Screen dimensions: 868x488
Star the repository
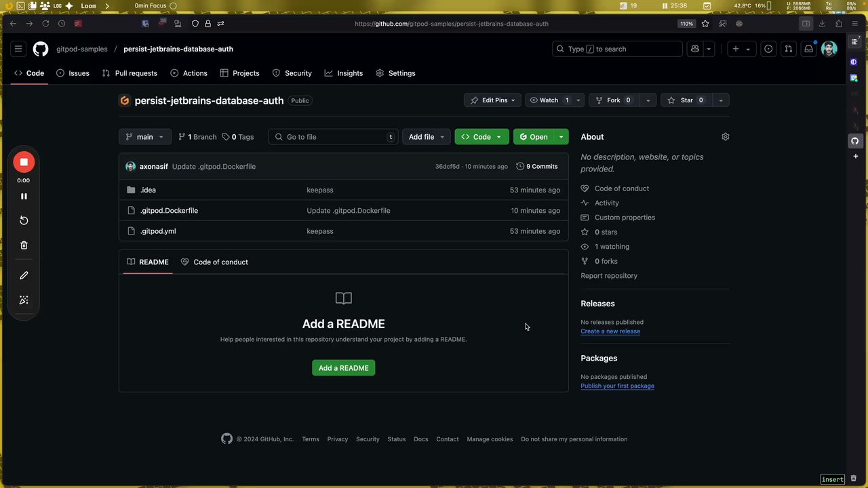click(x=686, y=100)
